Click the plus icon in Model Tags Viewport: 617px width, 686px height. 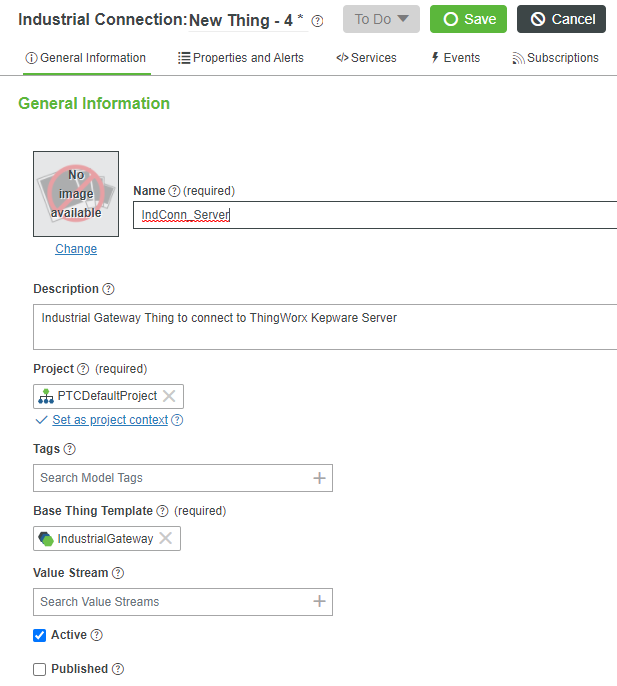pos(319,478)
